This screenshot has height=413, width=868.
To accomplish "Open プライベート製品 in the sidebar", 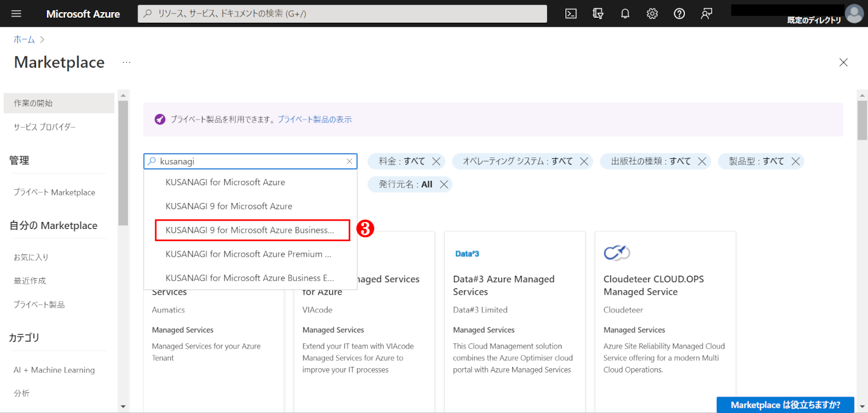I will tap(39, 304).
